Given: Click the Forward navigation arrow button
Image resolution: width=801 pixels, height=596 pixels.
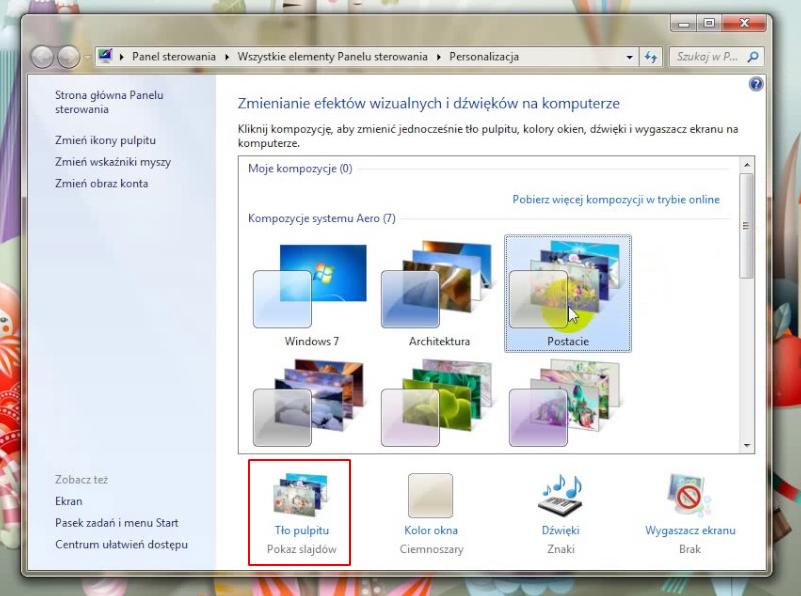Looking at the screenshot, I should pyautogui.click(x=68, y=56).
